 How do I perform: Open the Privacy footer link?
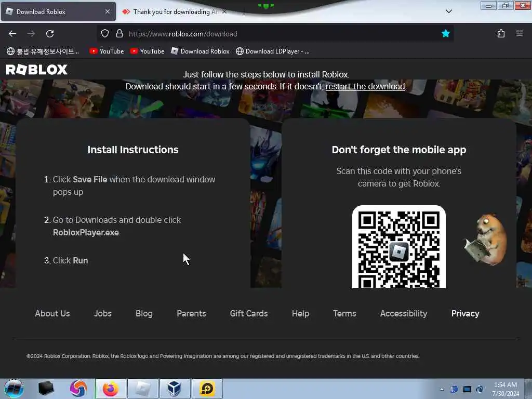(x=465, y=313)
